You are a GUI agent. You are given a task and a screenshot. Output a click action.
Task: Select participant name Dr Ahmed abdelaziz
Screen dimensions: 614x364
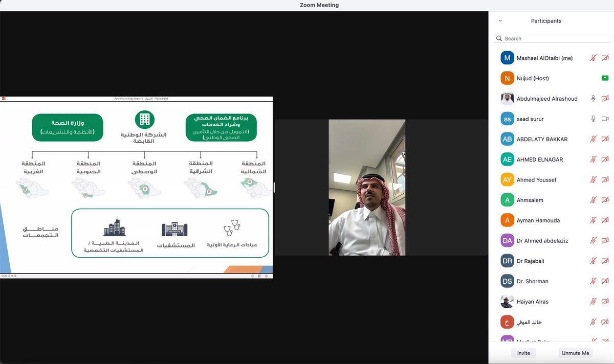pos(542,241)
